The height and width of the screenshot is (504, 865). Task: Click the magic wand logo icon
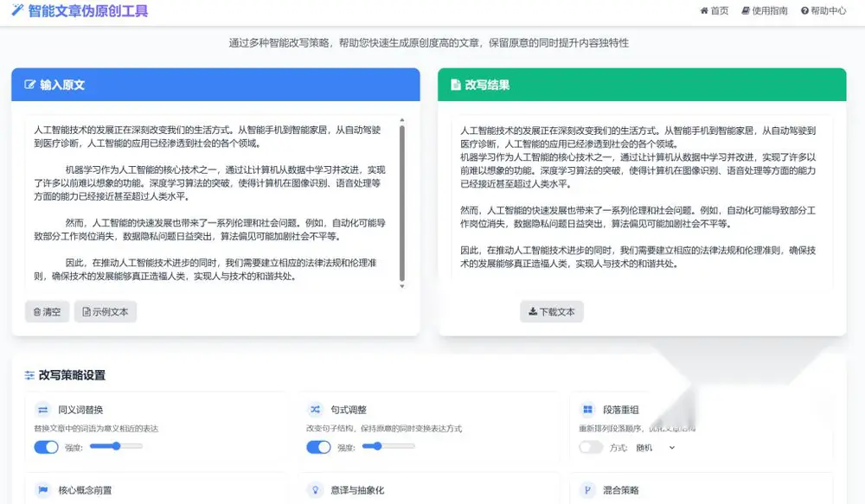pyautogui.click(x=17, y=10)
